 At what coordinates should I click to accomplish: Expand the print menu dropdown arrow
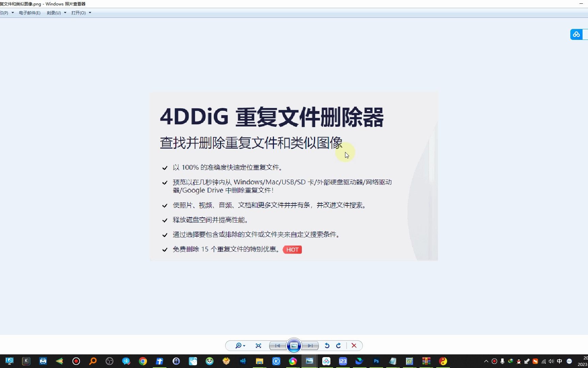[13, 13]
